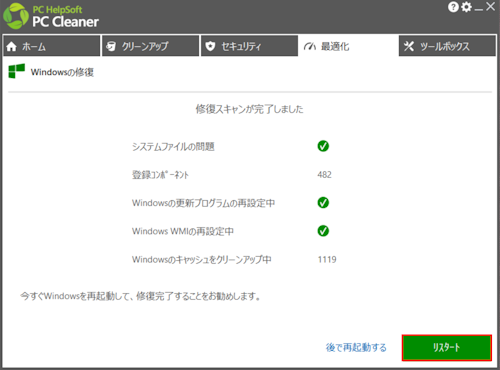The image size is (500, 370).
Task: Click the green リスタート button
Action: tap(447, 348)
